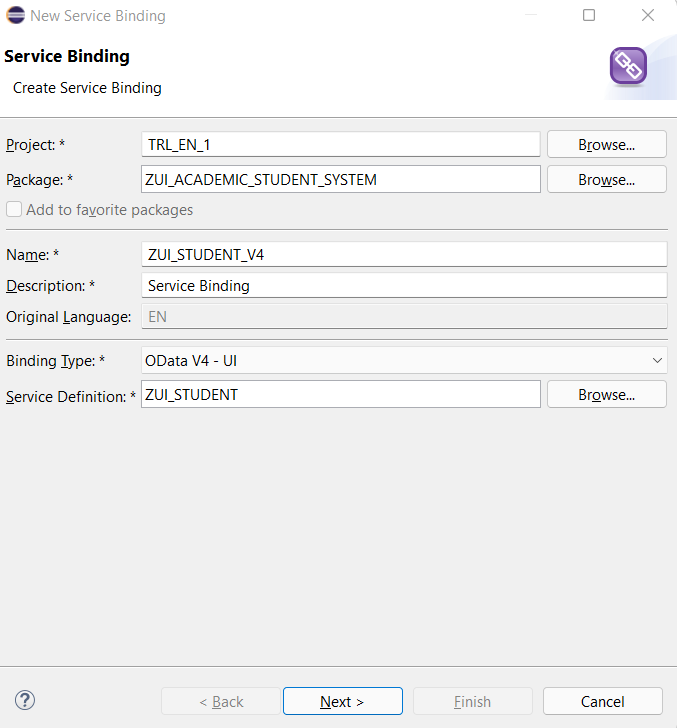Expand the OData V4 - UI chevron arrow
This screenshot has width=677, height=728.
[x=657, y=360]
